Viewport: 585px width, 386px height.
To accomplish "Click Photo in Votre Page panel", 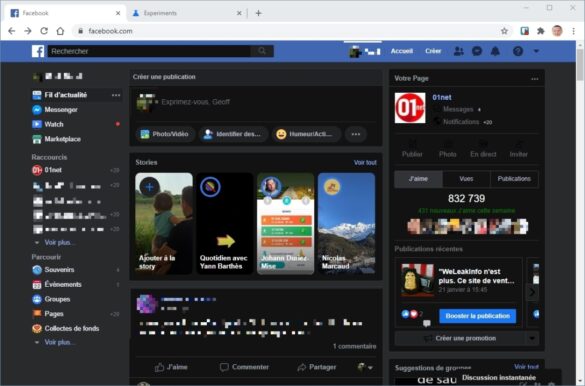I will pos(447,149).
